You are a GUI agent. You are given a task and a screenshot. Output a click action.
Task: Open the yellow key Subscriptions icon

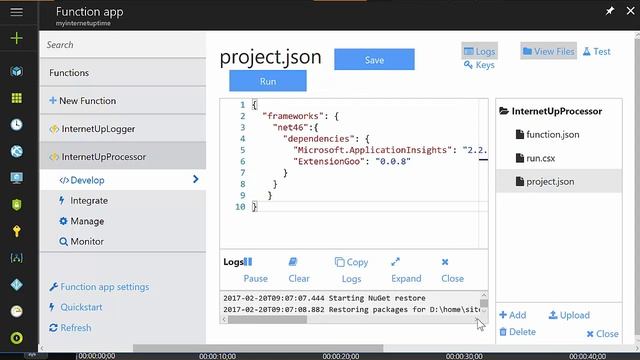pyautogui.click(x=17, y=231)
